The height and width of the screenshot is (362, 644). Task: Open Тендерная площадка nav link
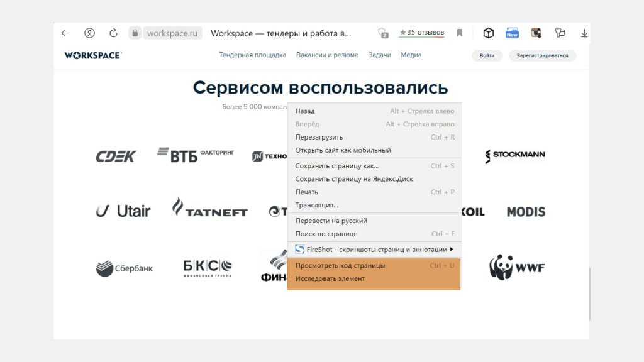253,55
